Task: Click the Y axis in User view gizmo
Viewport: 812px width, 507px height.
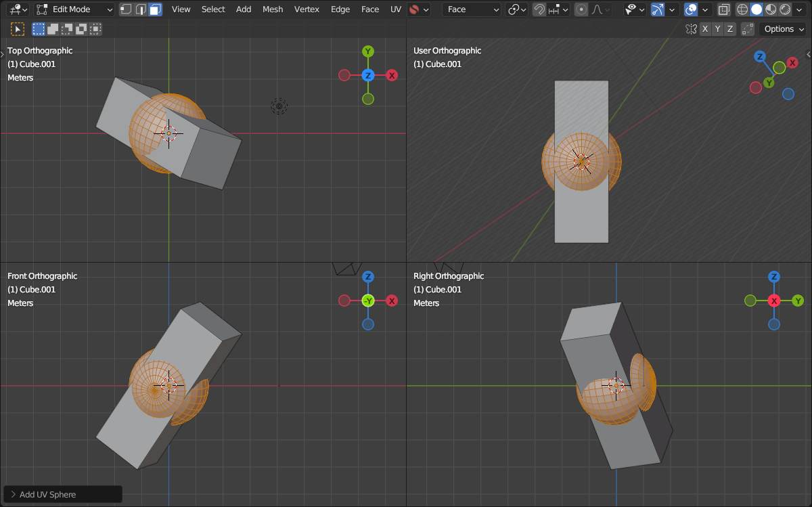Action: (x=769, y=83)
